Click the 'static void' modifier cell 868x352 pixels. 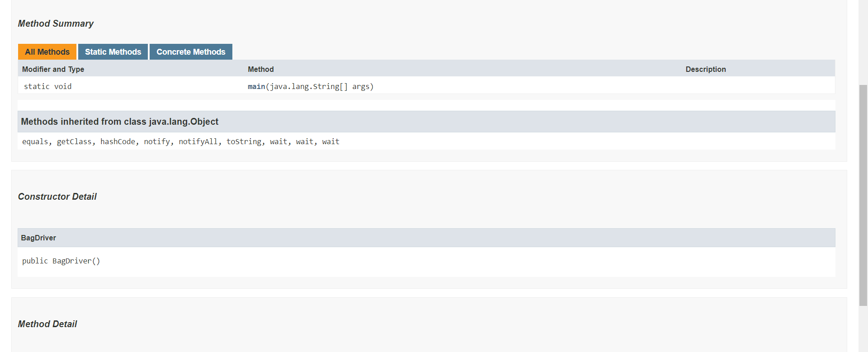pyautogui.click(x=47, y=86)
